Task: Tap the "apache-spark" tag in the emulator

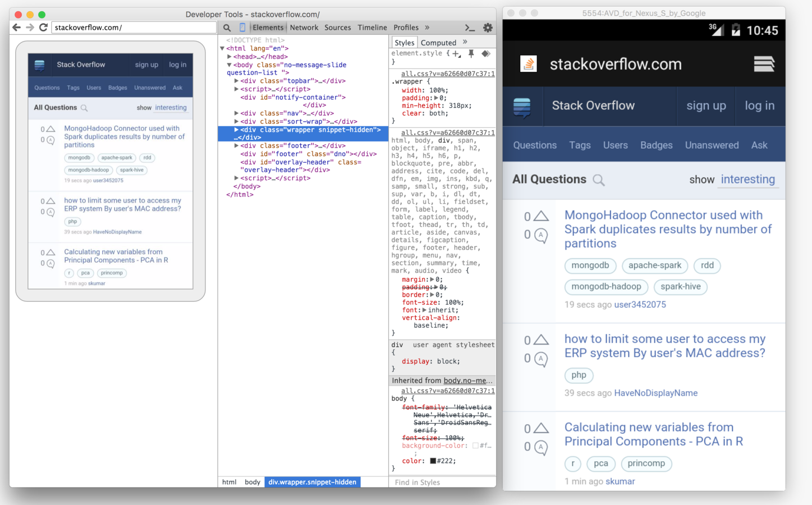Action: 655,265
